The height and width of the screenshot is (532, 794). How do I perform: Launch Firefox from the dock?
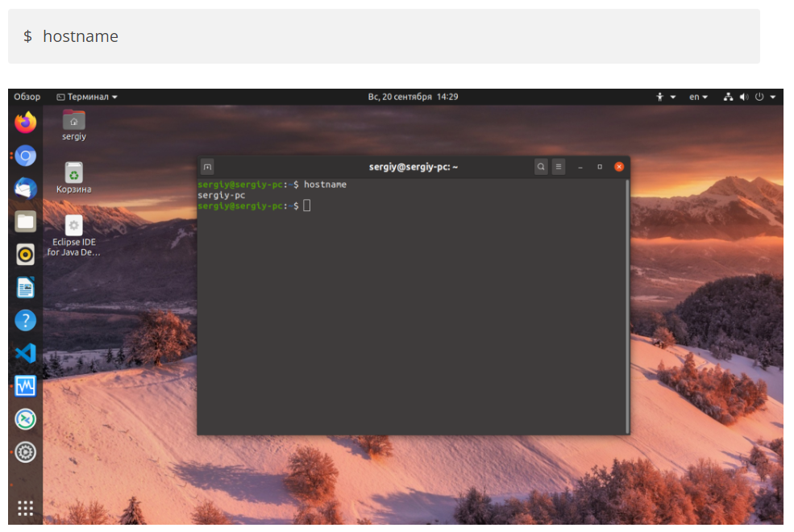pos(26,123)
